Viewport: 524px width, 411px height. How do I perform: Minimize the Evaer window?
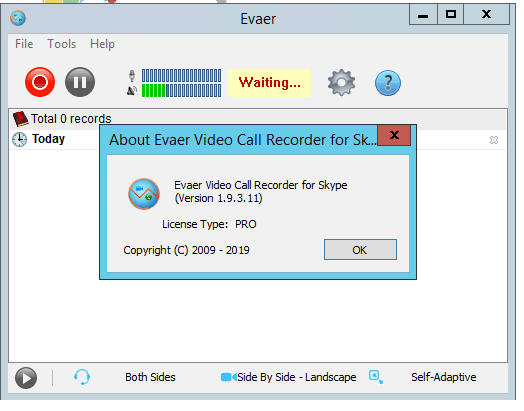(x=423, y=15)
